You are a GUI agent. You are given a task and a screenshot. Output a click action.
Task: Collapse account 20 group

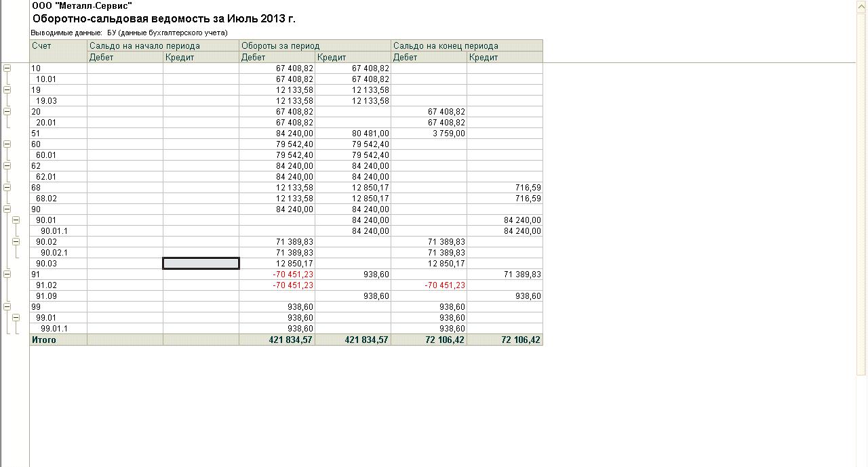(7, 111)
